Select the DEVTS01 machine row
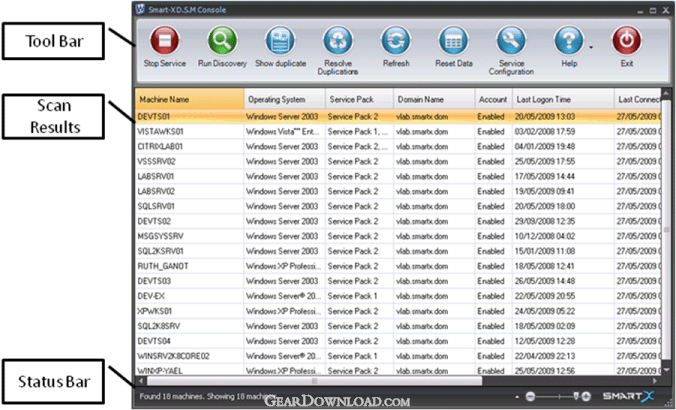The height and width of the screenshot is (410, 676). 398,116
